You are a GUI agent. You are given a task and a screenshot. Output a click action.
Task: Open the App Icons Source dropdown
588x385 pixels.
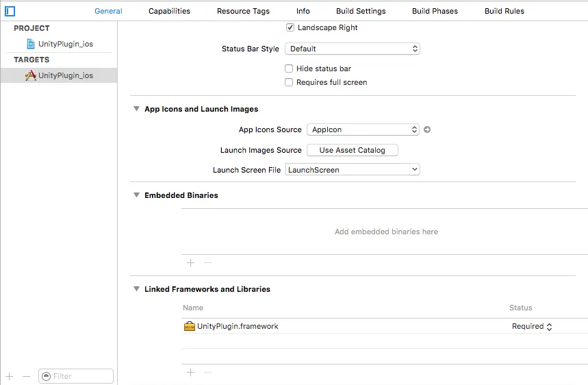[363, 129]
